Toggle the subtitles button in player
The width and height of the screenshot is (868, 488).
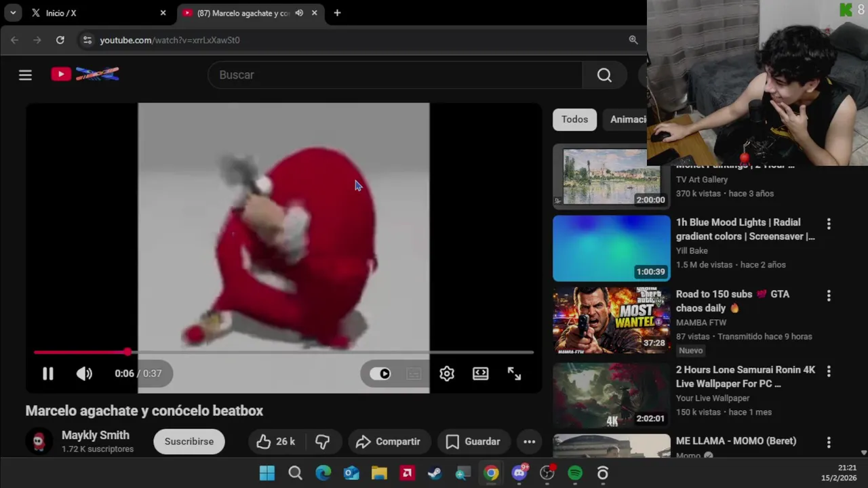pyautogui.click(x=414, y=373)
